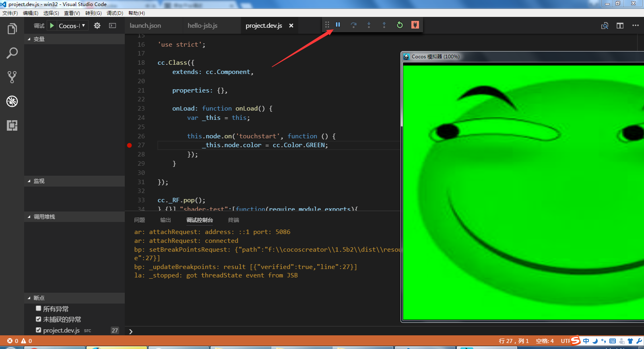Click Step Into in debug toolbar
Image resolution: width=644 pixels, height=349 pixels.
coord(369,25)
